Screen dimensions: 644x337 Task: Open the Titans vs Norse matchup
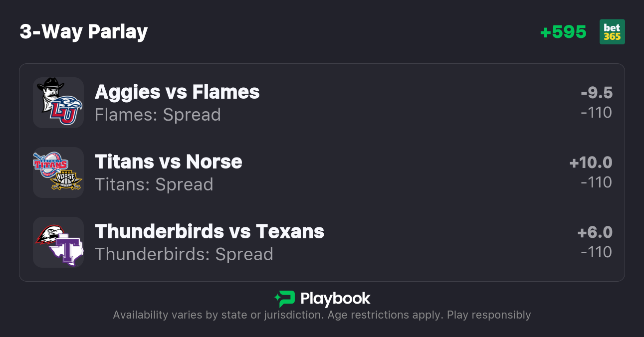pos(168,162)
